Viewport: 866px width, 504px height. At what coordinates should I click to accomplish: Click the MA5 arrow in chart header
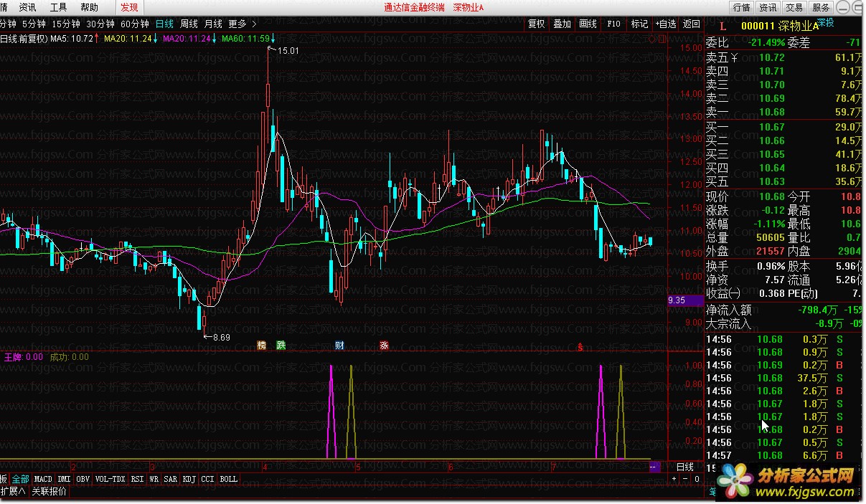[98, 39]
